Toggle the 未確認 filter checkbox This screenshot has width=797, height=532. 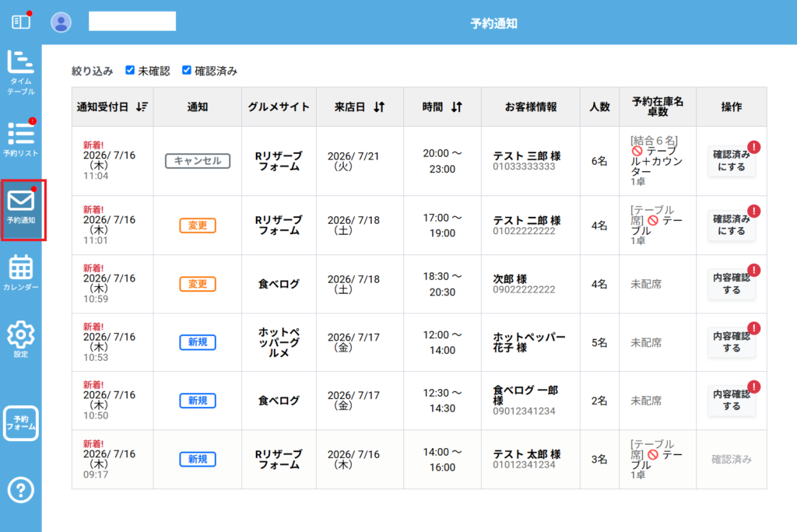(x=130, y=70)
